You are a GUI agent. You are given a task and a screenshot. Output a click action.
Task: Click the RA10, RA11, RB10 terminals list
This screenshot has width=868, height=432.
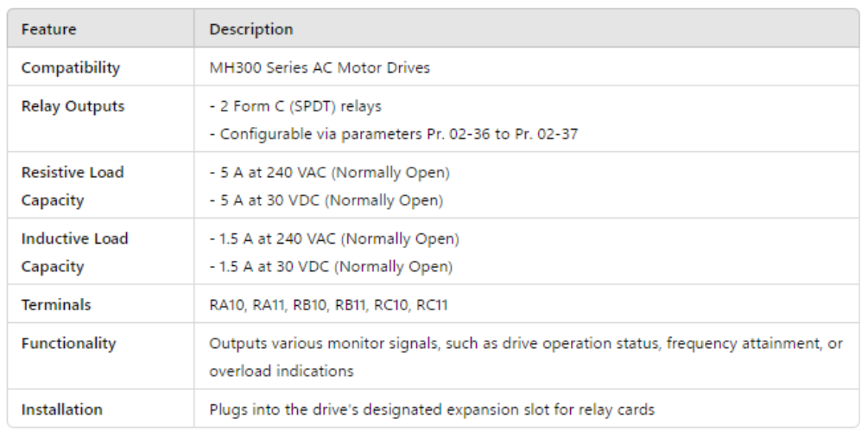328,305
